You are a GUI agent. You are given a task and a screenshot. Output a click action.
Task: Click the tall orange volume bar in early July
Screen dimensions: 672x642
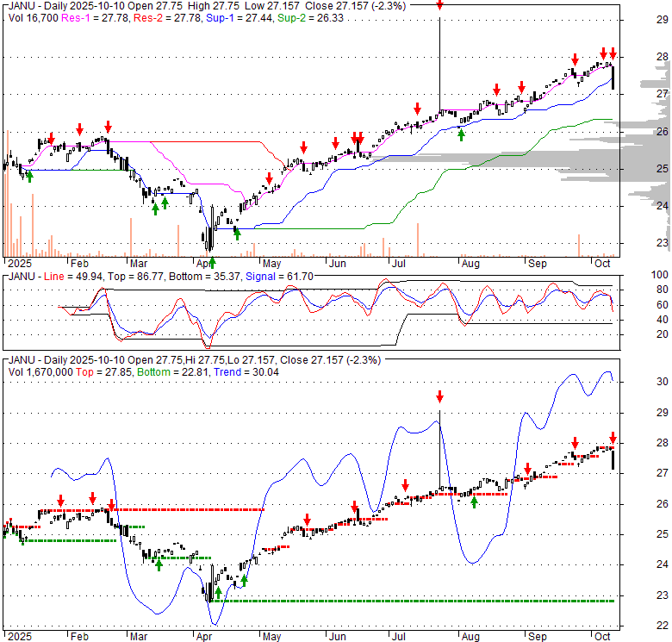click(418, 240)
